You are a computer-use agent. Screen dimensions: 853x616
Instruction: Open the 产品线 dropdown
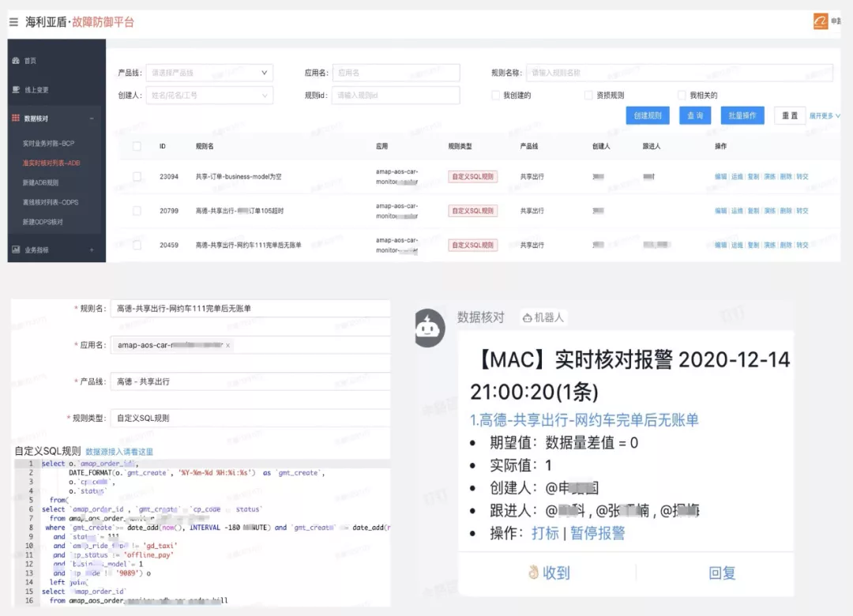click(x=209, y=73)
